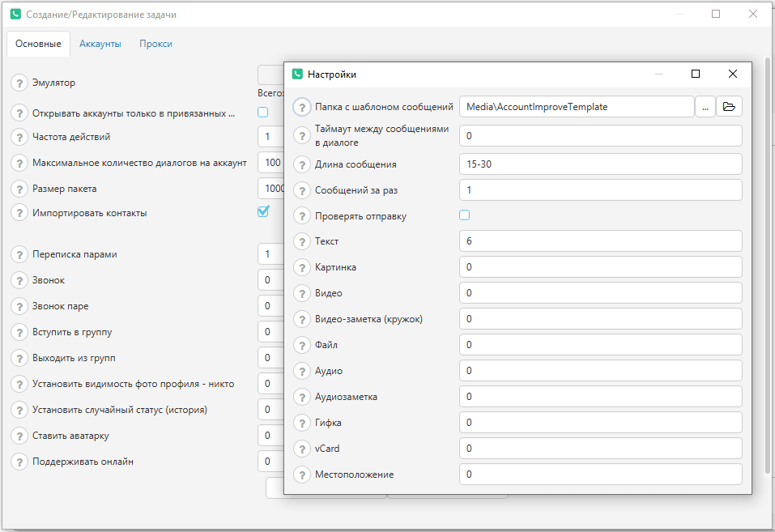The width and height of the screenshot is (775, 532).
Task: Click Максимальное количество диалогов field
Action: [x=270, y=162]
